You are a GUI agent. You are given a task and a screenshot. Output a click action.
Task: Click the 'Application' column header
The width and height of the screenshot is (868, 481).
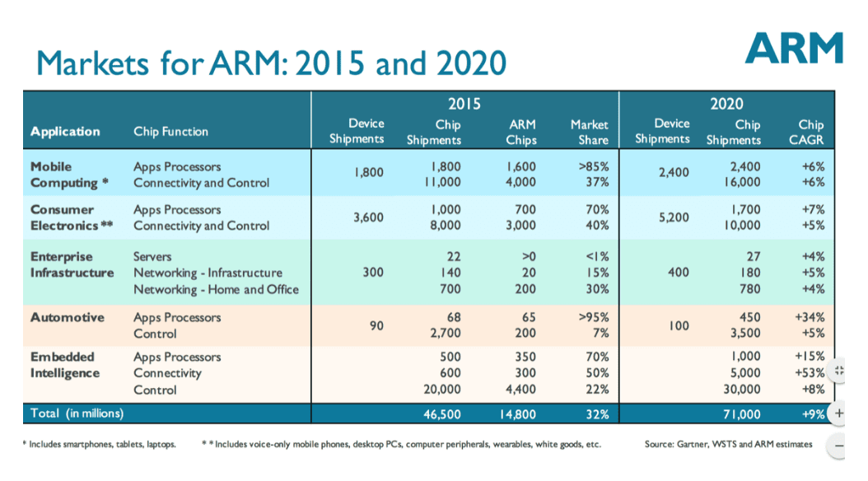(x=65, y=132)
